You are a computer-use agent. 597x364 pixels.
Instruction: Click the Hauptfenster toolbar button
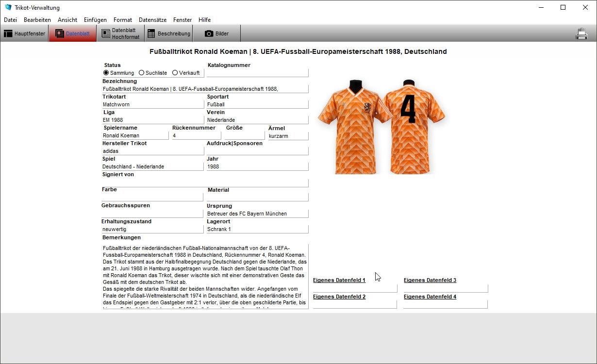click(x=25, y=33)
